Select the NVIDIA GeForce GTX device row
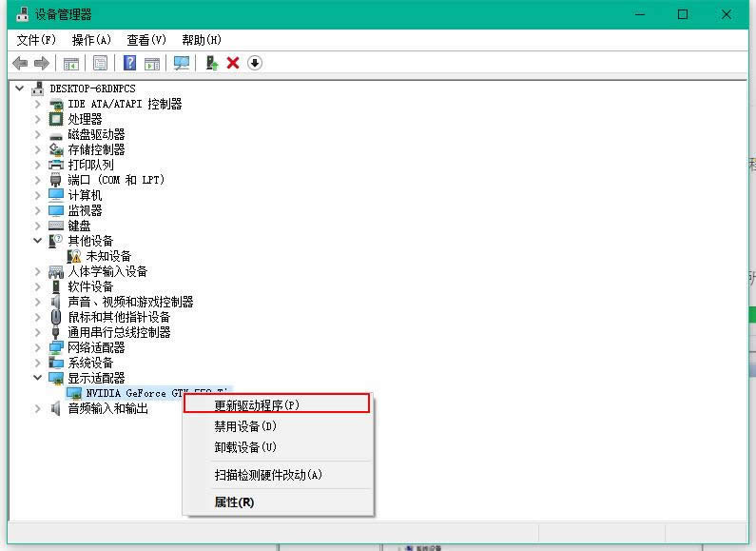Screen dimensions: 756x551 149,393
